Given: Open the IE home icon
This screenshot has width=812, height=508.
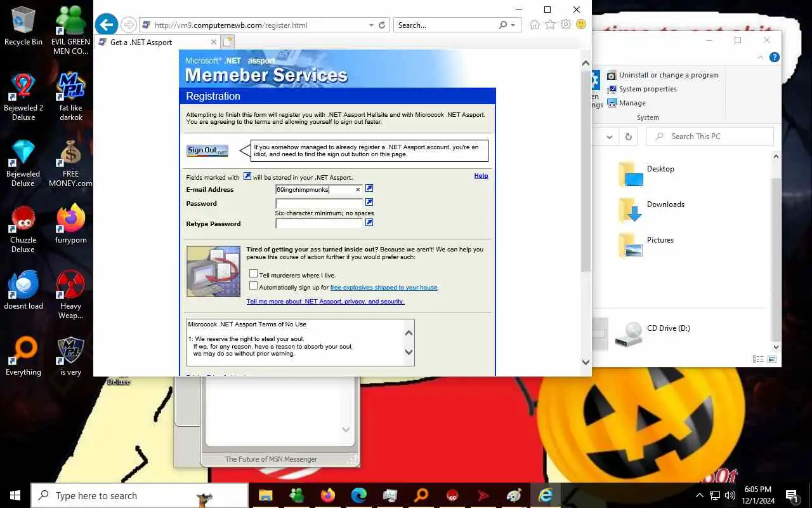Looking at the screenshot, I should [535, 25].
